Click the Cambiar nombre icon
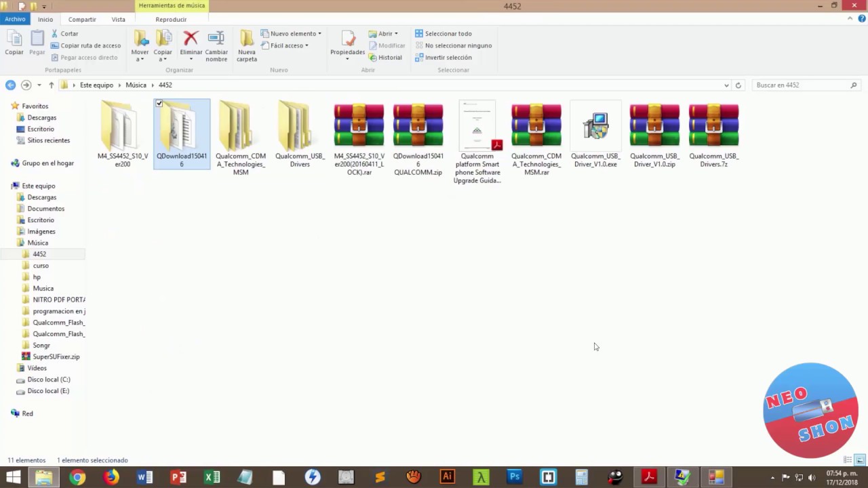The height and width of the screenshot is (488, 868). tap(216, 39)
